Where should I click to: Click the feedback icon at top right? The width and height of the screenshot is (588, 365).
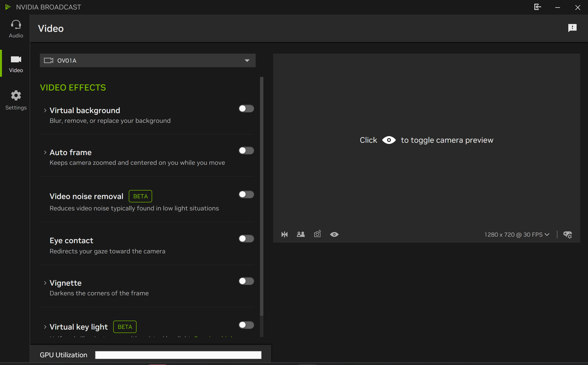(x=572, y=28)
